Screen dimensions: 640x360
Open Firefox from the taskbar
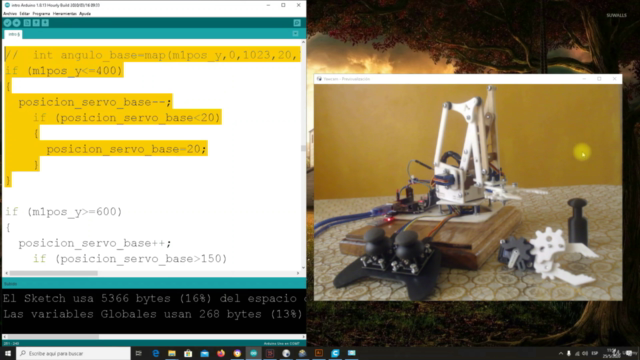point(221,353)
